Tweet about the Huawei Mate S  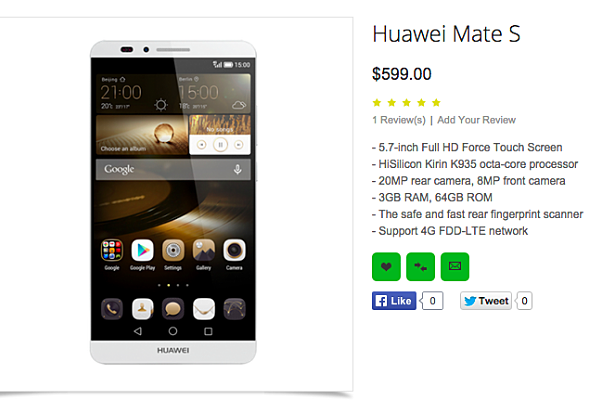pyautogui.click(x=486, y=301)
